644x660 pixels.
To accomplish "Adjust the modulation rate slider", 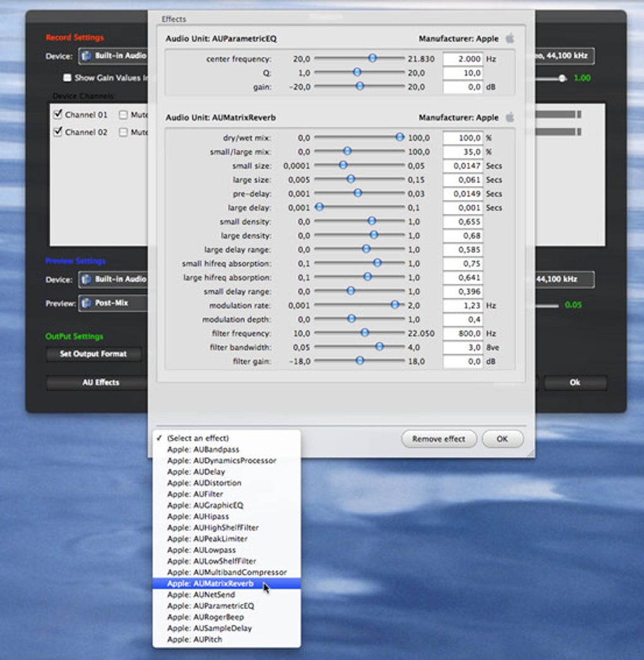I will click(x=395, y=304).
